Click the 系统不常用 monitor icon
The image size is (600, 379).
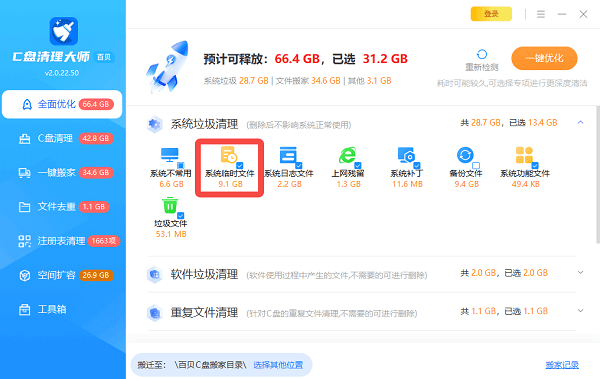coord(170,155)
